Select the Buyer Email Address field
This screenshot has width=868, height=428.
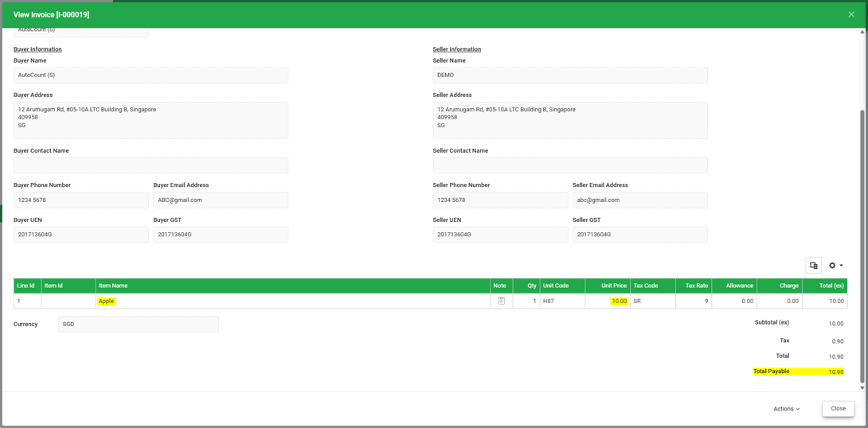click(221, 200)
